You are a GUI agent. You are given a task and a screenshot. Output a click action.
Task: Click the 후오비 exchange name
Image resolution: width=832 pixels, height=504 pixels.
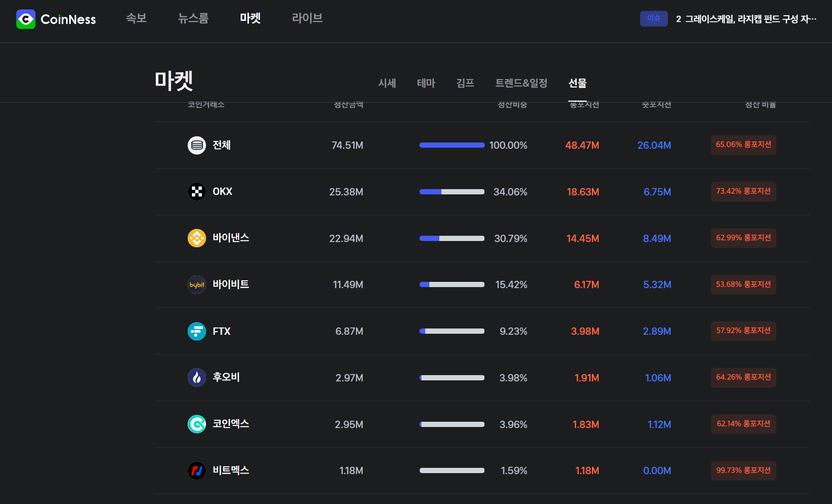point(226,377)
